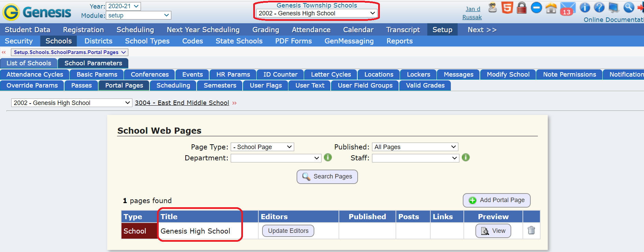Image resolution: width=644 pixels, height=252 pixels.
Task: Select the Codes submenu
Action: coord(192,41)
